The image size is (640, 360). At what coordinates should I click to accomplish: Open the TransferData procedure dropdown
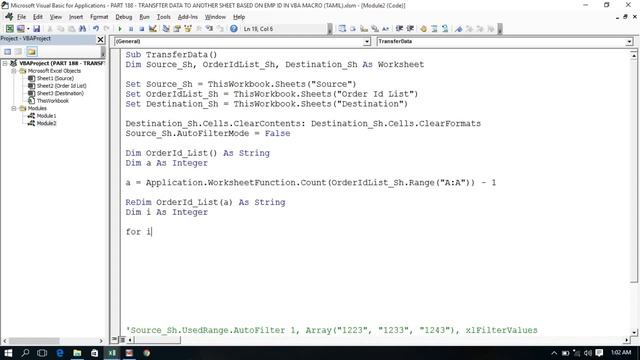coord(629,42)
